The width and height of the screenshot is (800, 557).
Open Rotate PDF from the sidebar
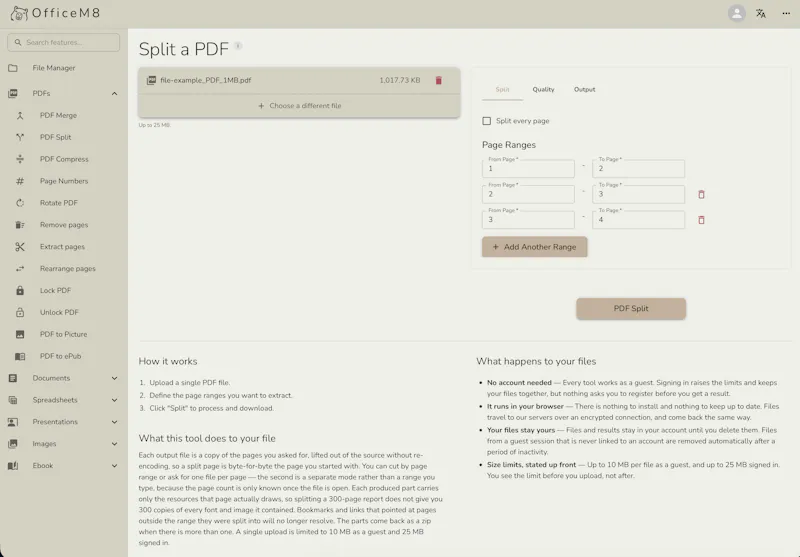tap(59, 203)
